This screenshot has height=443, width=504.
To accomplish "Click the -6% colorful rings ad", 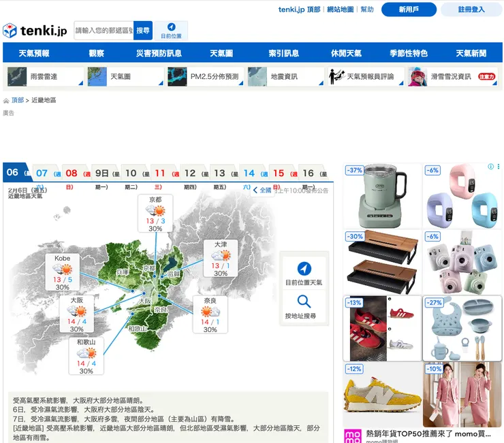I will (x=462, y=196).
